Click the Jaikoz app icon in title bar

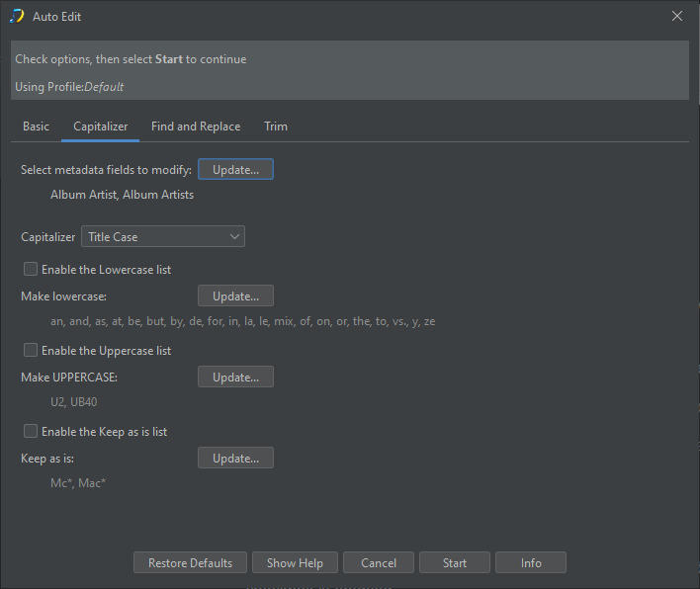click(17, 16)
